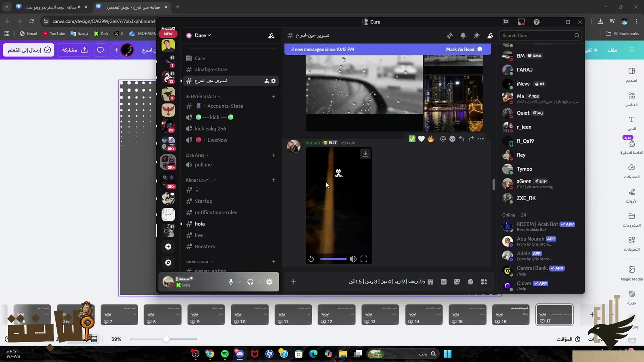Edit current channel settings gear
Image resolution: width=644 pixels, height=362 pixels.
[273, 81]
